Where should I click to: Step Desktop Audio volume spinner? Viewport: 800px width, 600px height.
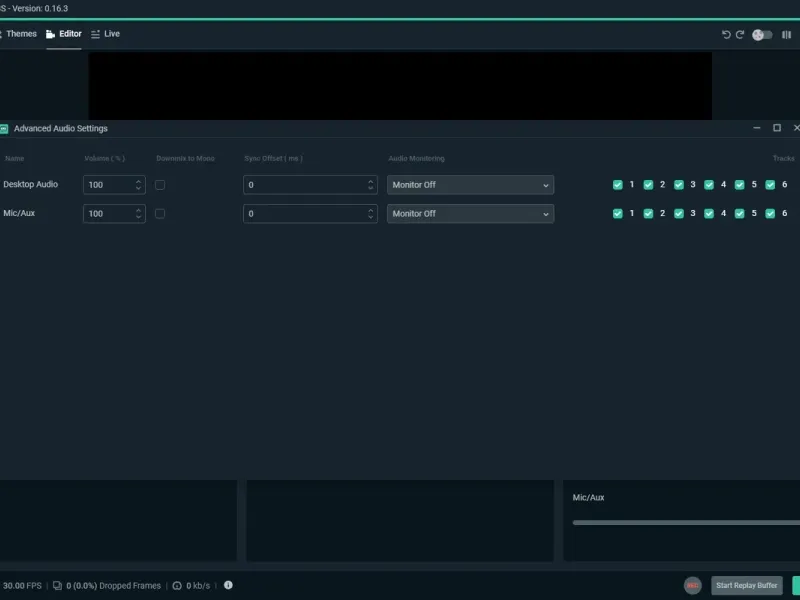click(138, 185)
